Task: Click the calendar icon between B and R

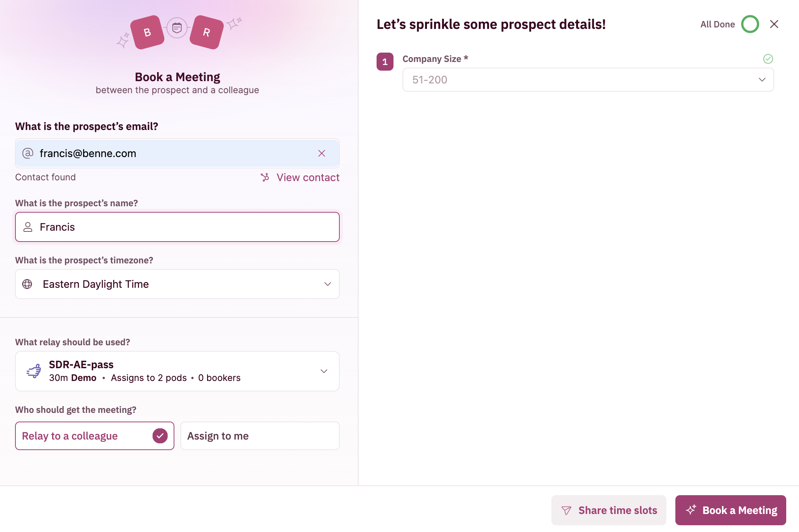Action: [x=177, y=28]
